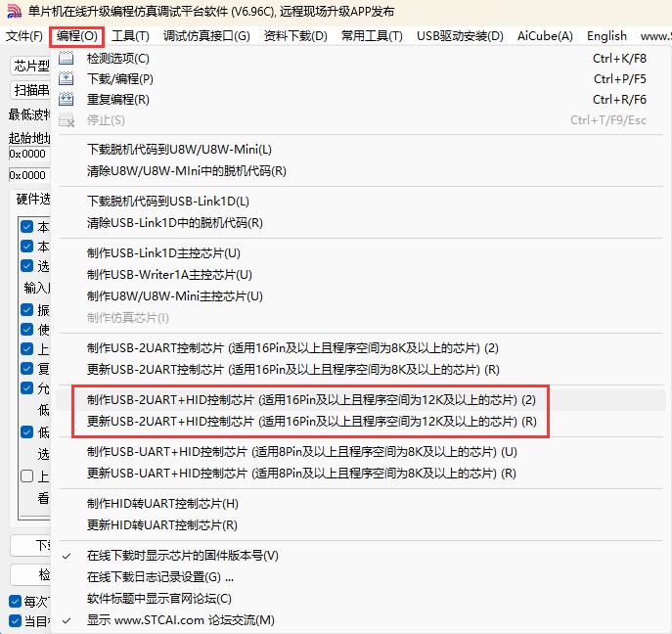Click 清除USB-Link1D中的脱机代码(R)
The image size is (672, 634).
[174, 222]
